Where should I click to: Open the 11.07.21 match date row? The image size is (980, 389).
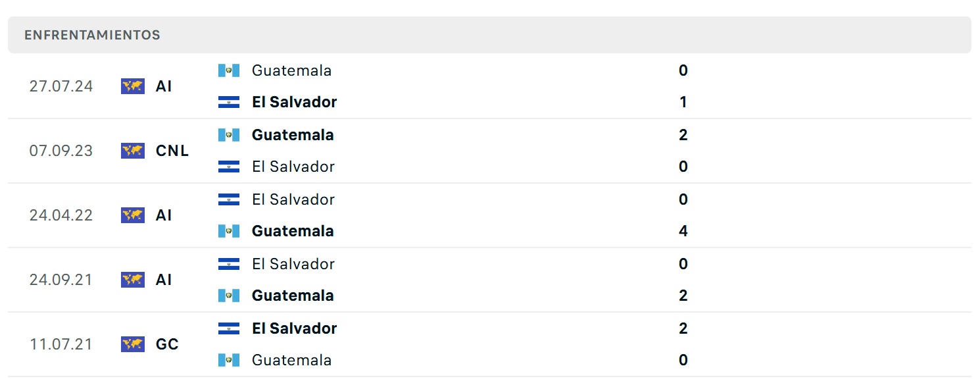pos(489,344)
